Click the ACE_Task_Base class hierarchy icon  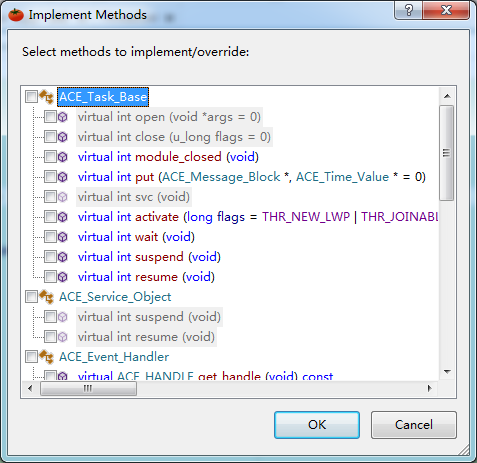click(46, 97)
